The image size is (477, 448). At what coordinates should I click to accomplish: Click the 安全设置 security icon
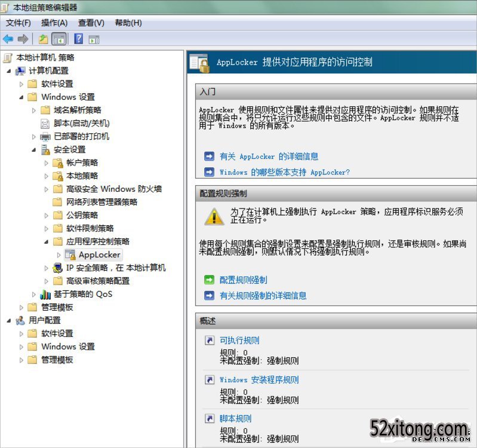tap(45, 150)
